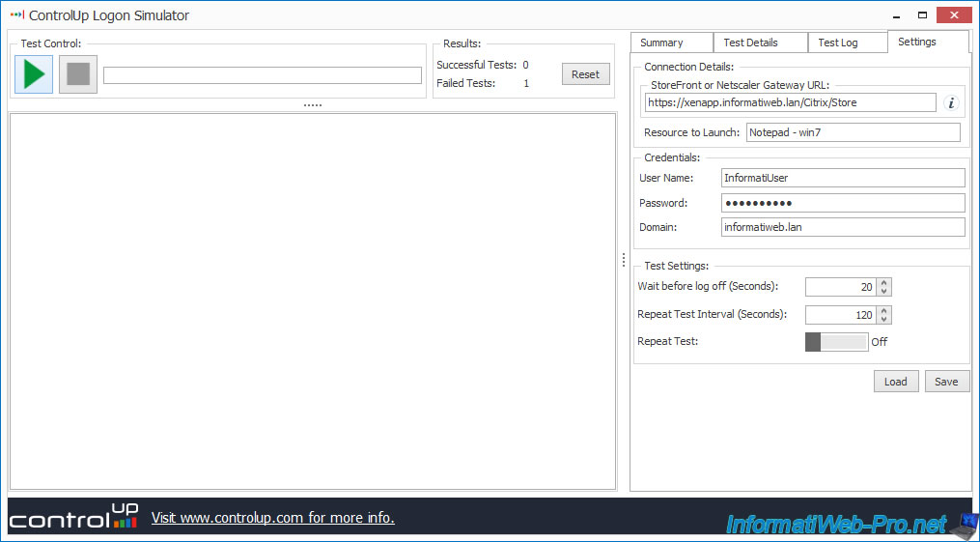This screenshot has height=542, width=980.
Task: Toggle the Repeat Test switch
Action: [837, 342]
